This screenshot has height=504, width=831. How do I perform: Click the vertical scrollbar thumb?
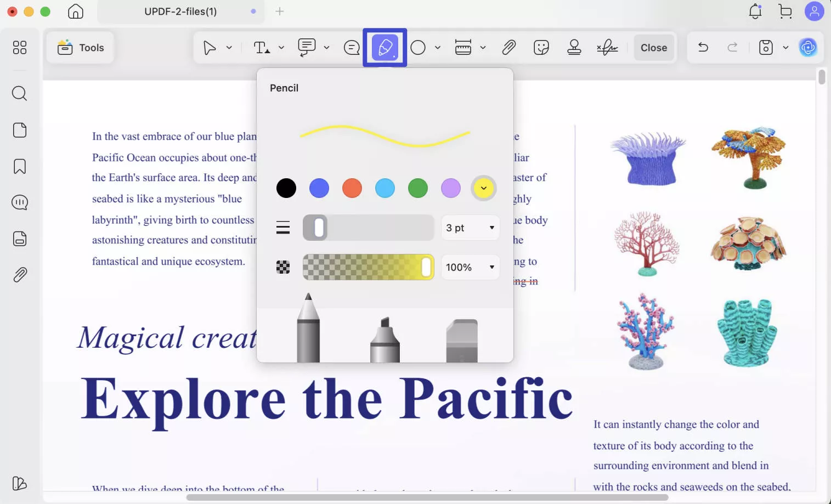[822, 77]
